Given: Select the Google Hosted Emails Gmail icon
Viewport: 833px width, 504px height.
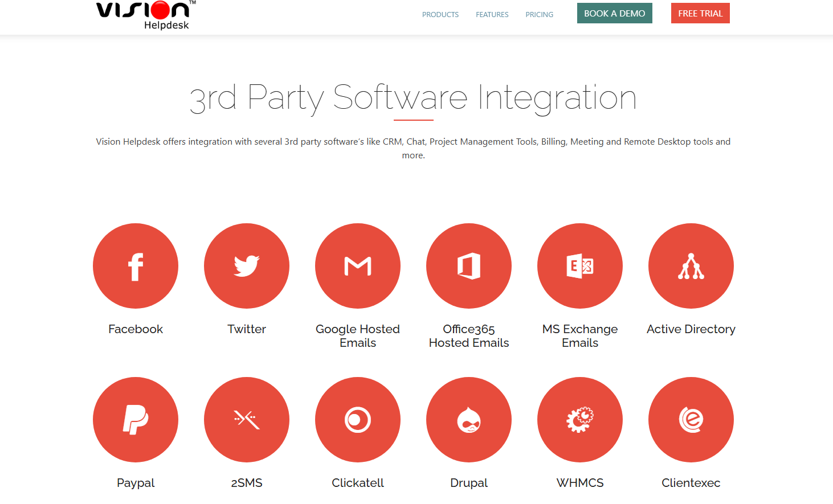Looking at the screenshot, I should (x=358, y=266).
